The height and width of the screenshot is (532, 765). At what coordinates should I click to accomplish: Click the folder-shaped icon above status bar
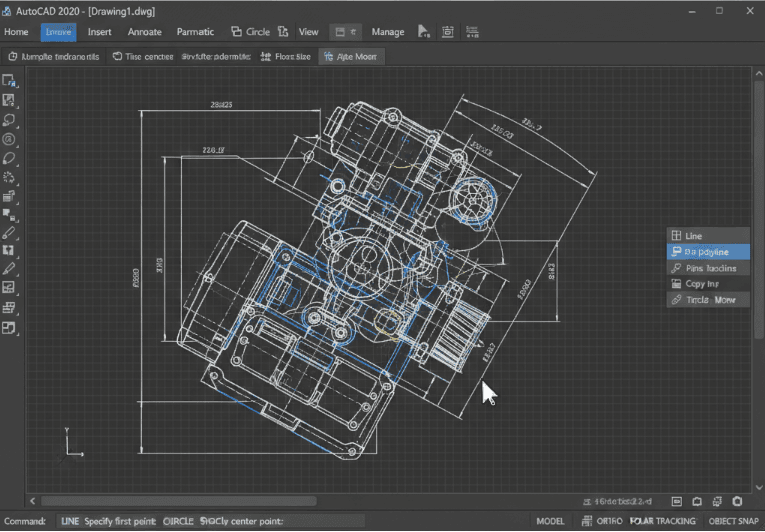click(x=697, y=501)
